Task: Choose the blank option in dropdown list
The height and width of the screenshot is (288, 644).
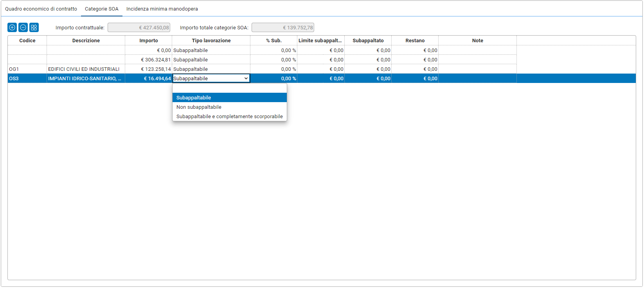Action: click(x=229, y=88)
